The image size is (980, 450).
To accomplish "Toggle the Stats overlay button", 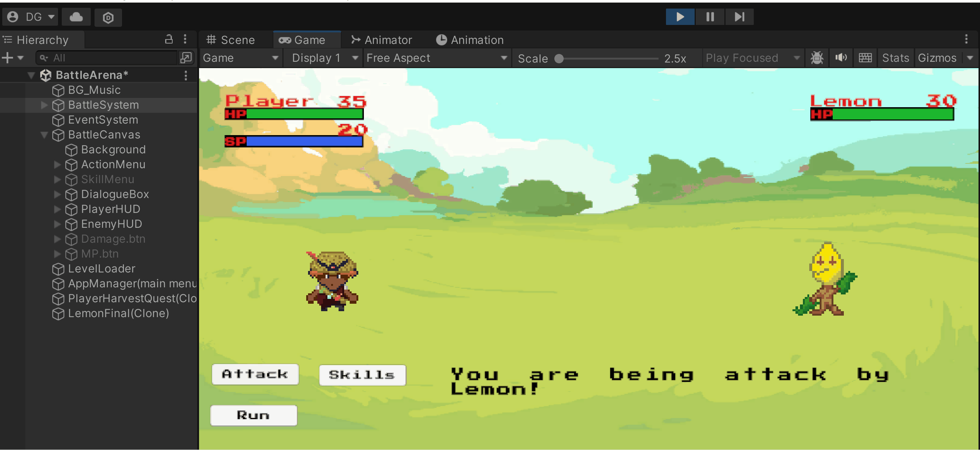I will pyautogui.click(x=895, y=58).
